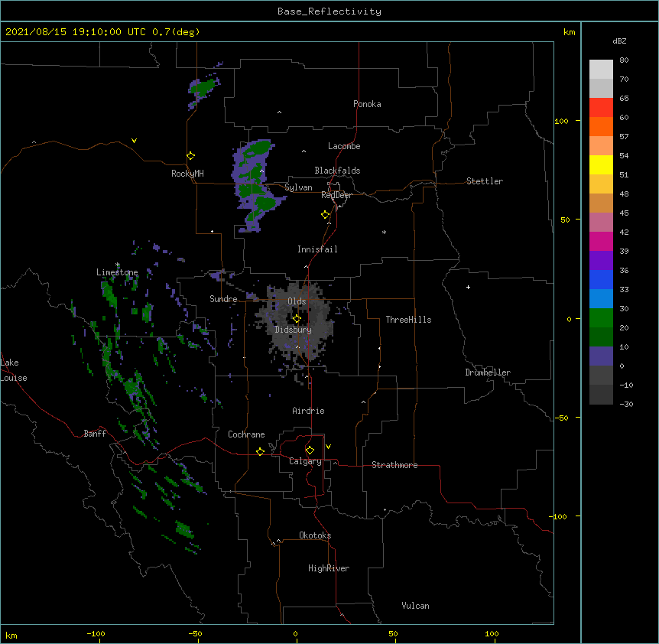Screen dimensions: 659x644
Task: Click the Stettler town label
Action: tap(485, 181)
